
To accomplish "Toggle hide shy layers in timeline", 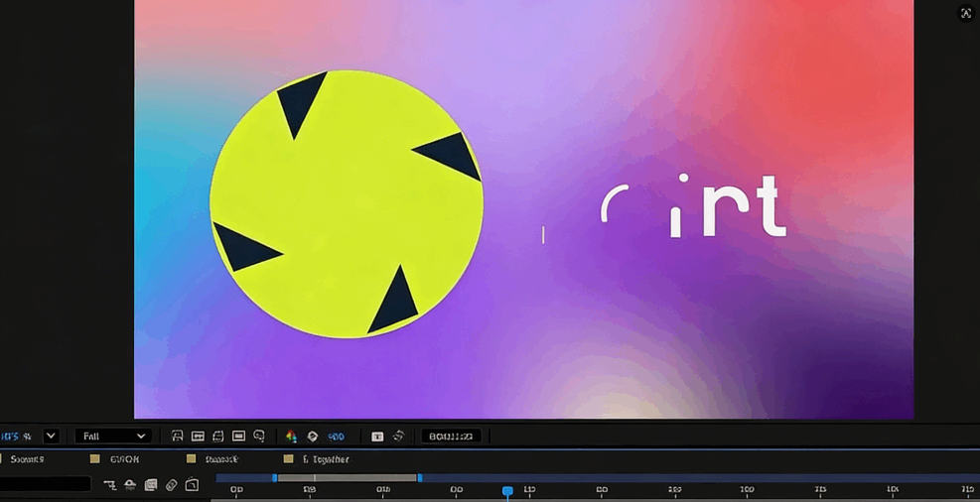I will tap(130, 485).
